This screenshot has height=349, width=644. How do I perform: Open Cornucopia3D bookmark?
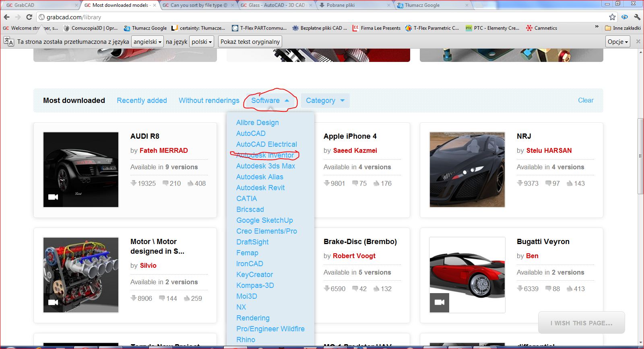coord(91,28)
